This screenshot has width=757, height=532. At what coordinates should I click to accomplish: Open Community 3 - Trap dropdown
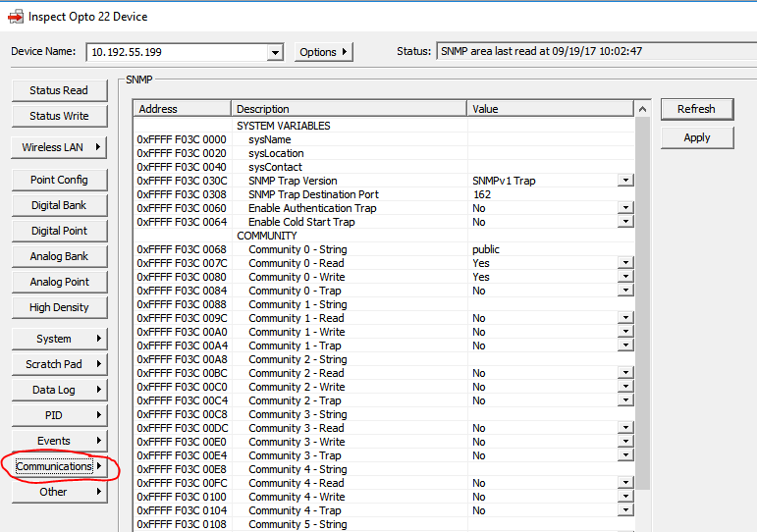tap(625, 455)
